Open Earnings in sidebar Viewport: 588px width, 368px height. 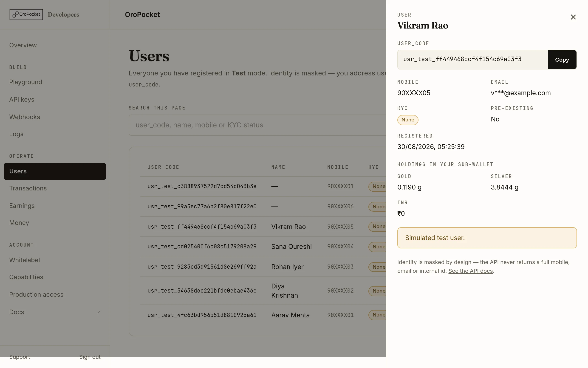pyautogui.click(x=22, y=206)
